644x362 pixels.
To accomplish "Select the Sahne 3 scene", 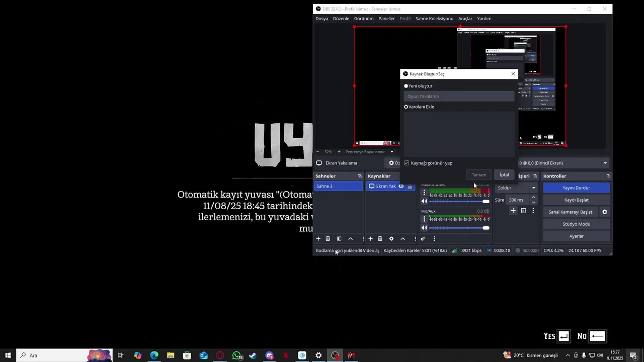I will click(339, 186).
